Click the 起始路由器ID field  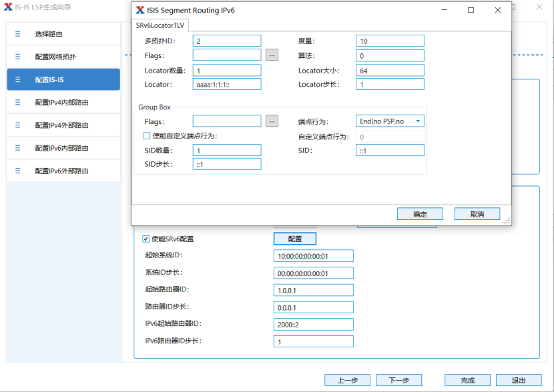click(314, 290)
